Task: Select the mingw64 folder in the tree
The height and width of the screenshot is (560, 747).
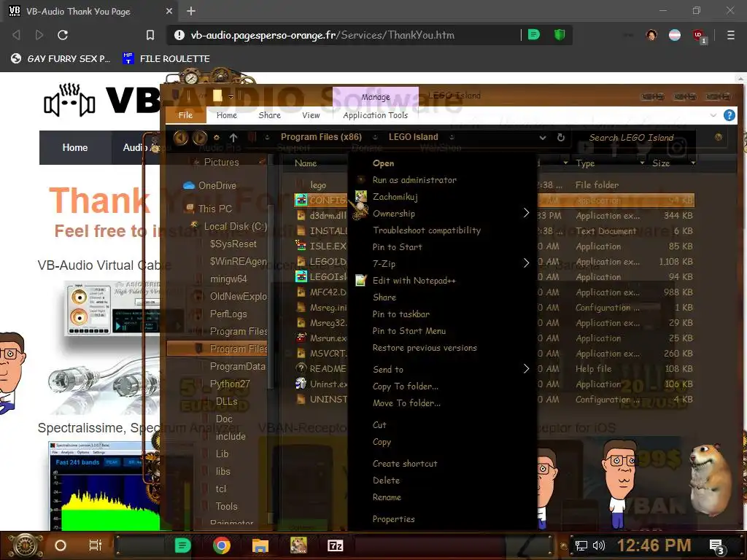Action: point(228,279)
